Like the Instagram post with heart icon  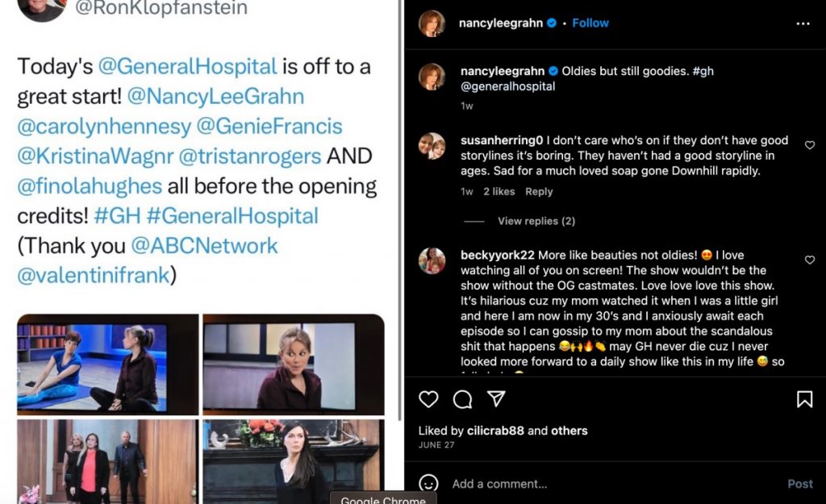[428, 399]
